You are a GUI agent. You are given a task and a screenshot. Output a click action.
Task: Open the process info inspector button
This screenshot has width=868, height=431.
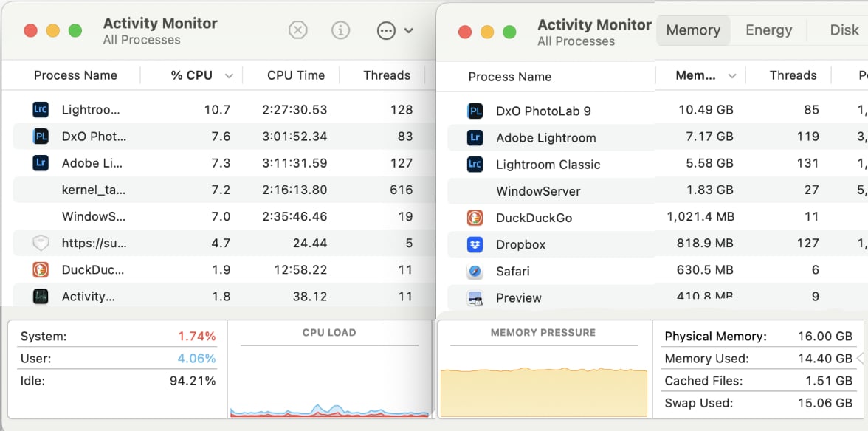(x=340, y=30)
